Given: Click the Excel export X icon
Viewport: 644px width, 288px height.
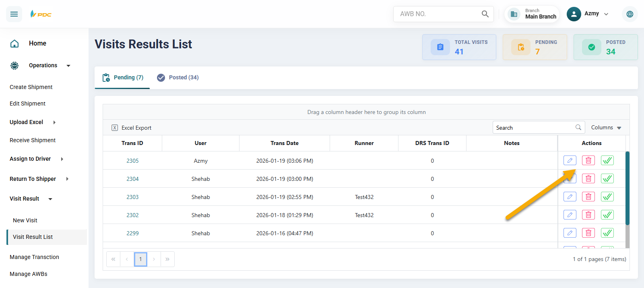Looking at the screenshot, I should click(x=115, y=128).
